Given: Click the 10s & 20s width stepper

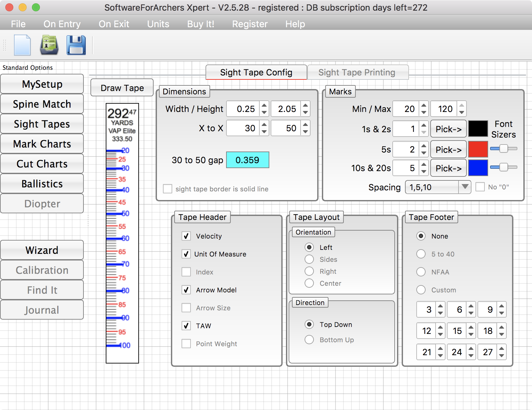Looking at the screenshot, I should click(x=424, y=168).
